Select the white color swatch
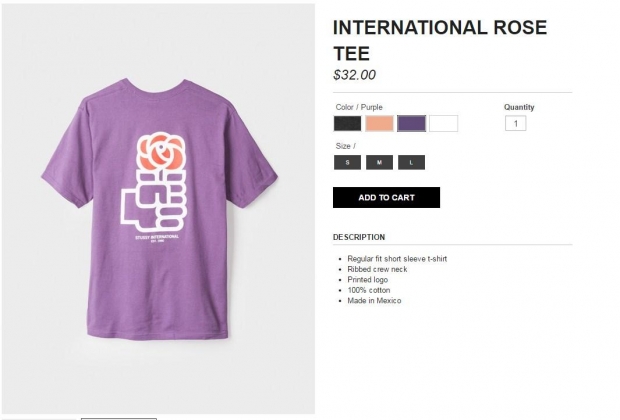The image size is (620, 420). click(443, 124)
